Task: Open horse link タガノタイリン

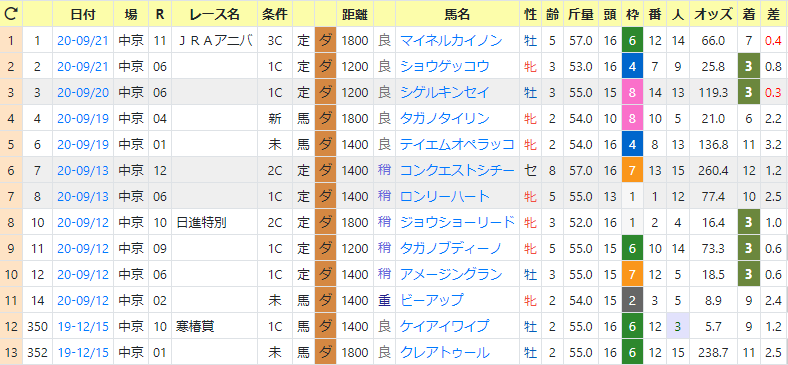Action: click(x=444, y=119)
